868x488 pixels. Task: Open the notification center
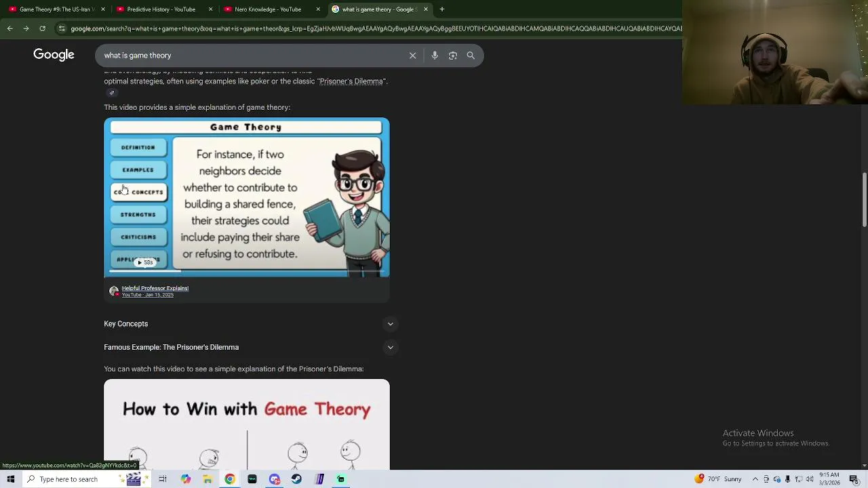[x=854, y=479]
